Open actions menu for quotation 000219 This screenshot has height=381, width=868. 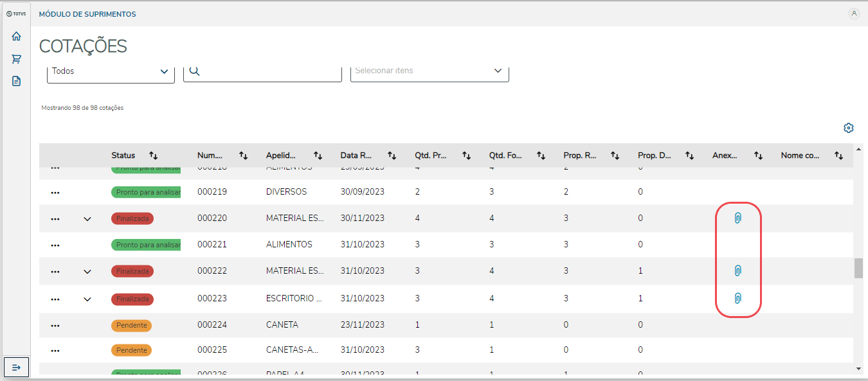point(55,192)
